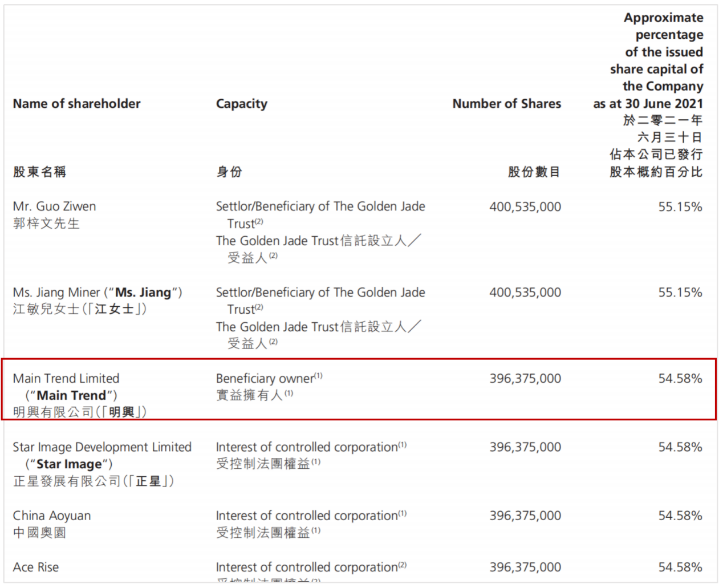Click the name "China Aoyuan"
Image resolution: width=723 pixels, height=588 pixels.
point(52,516)
